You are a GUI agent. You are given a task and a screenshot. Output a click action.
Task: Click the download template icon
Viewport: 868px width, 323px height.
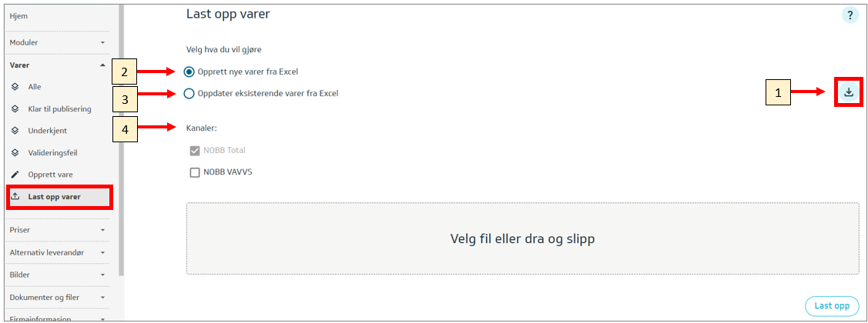pos(848,92)
